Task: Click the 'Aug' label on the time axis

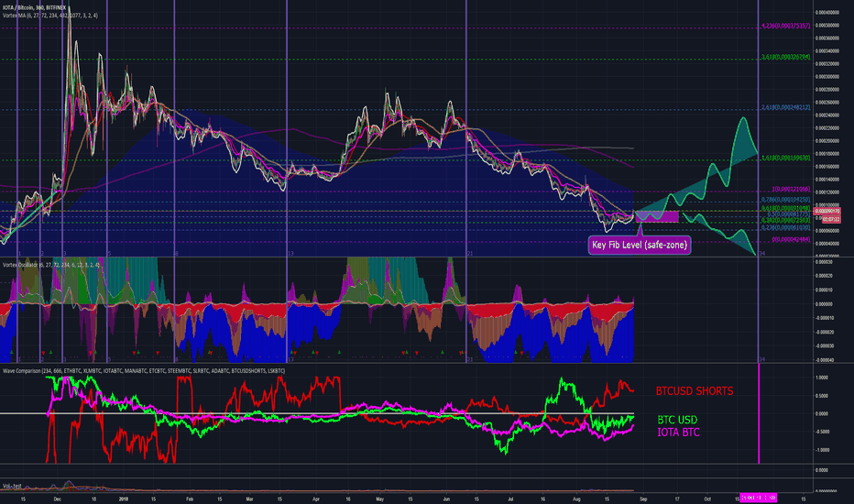Action: pyautogui.click(x=576, y=499)
